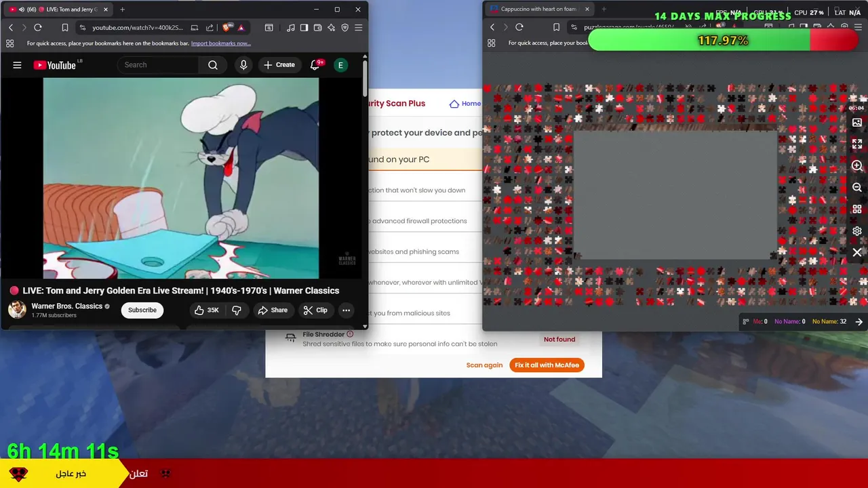Zoom in on the puzzle board
This screenshot has width=868, height=488.
tap(857, 166)
